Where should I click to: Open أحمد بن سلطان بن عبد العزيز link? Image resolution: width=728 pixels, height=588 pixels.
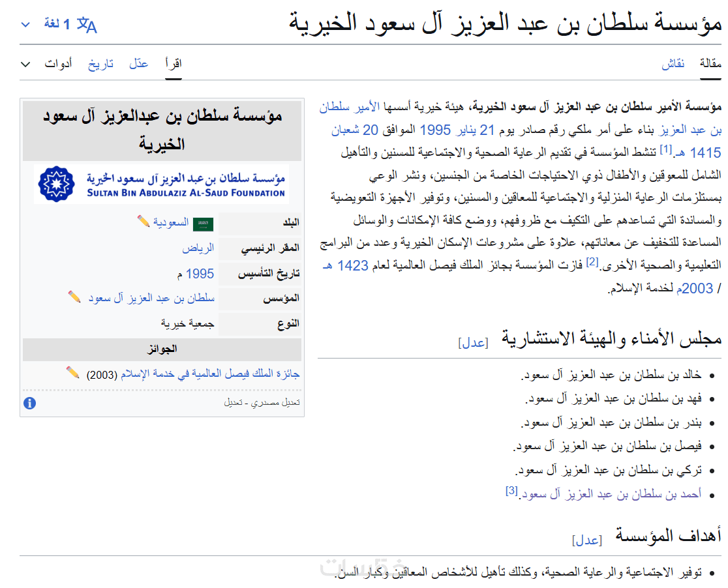pyautogui.click(x=611, y=494)
